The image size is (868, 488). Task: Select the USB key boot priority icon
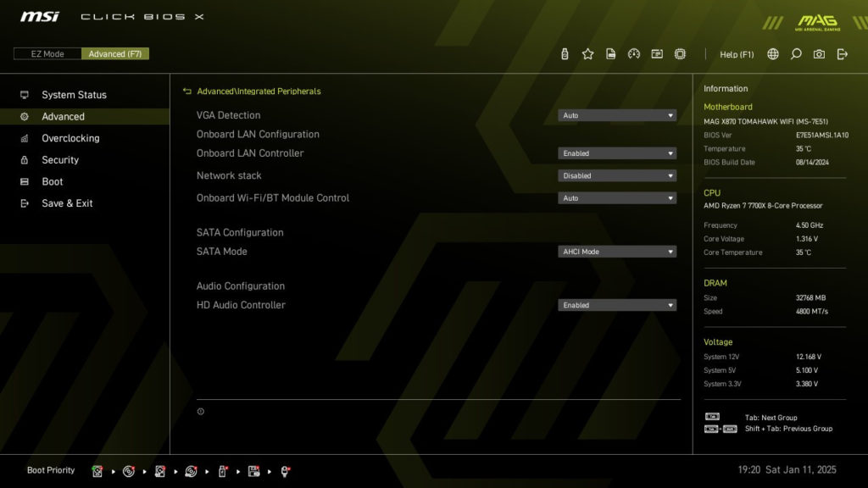tap(223, 471)
